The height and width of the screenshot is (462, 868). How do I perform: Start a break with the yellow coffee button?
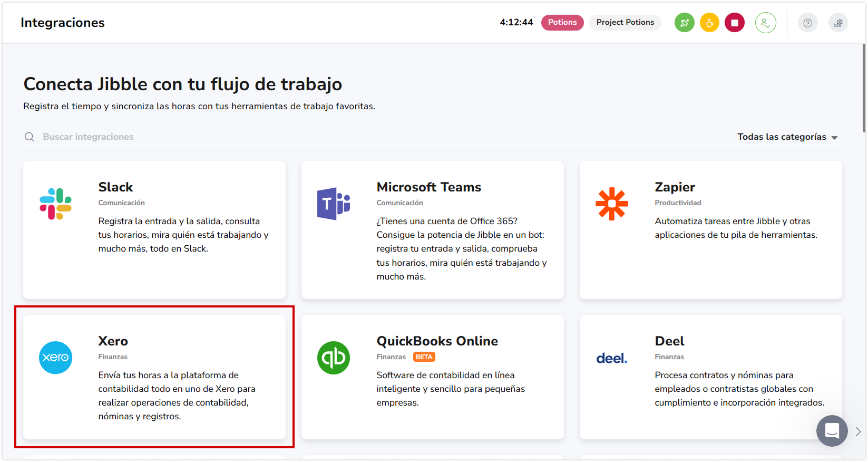pyautogui.click(x=709, y=23)
